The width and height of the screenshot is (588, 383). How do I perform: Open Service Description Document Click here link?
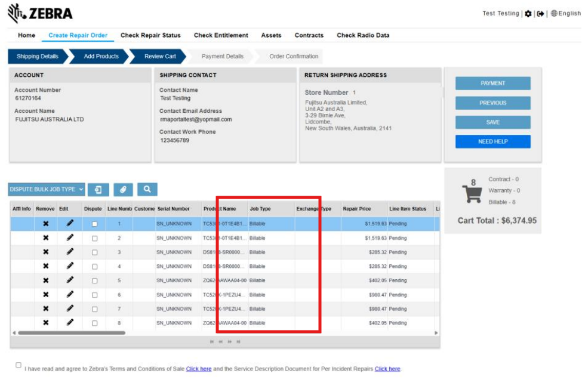click(387, 369)
